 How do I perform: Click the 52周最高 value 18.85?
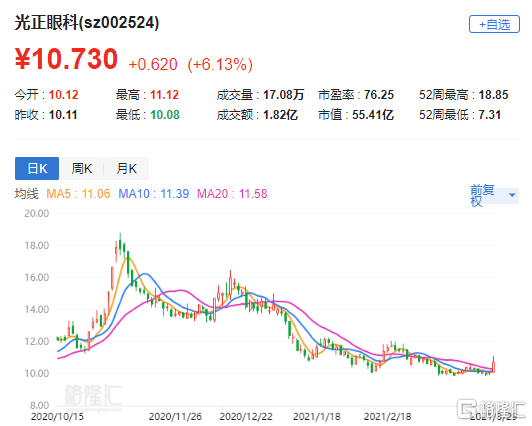pyautogui.click(x=493, y=95)
